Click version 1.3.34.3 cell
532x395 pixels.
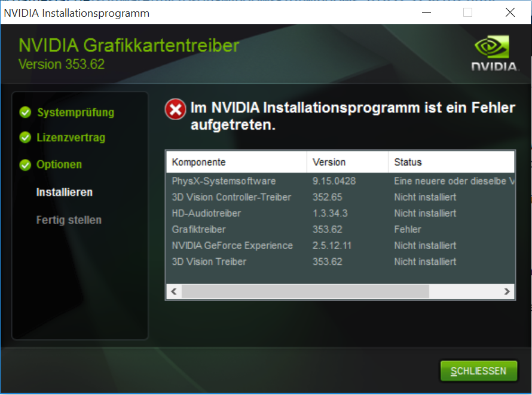330,213
